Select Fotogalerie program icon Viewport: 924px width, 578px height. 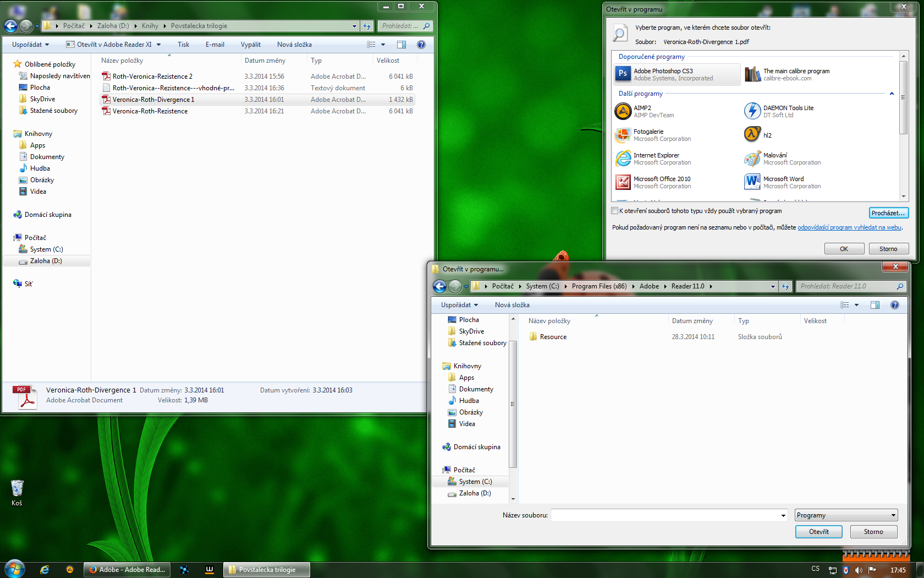tap(623, 135)
